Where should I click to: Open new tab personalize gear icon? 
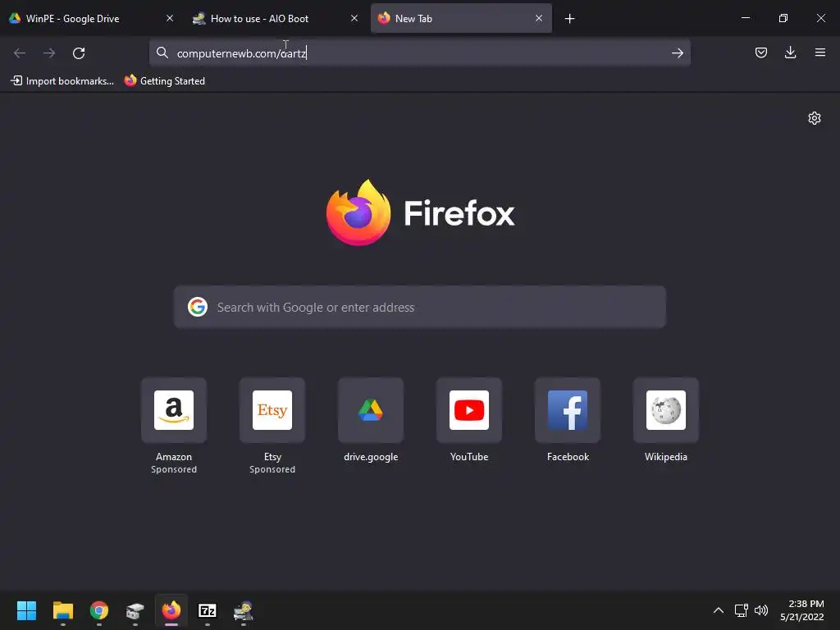815,118
